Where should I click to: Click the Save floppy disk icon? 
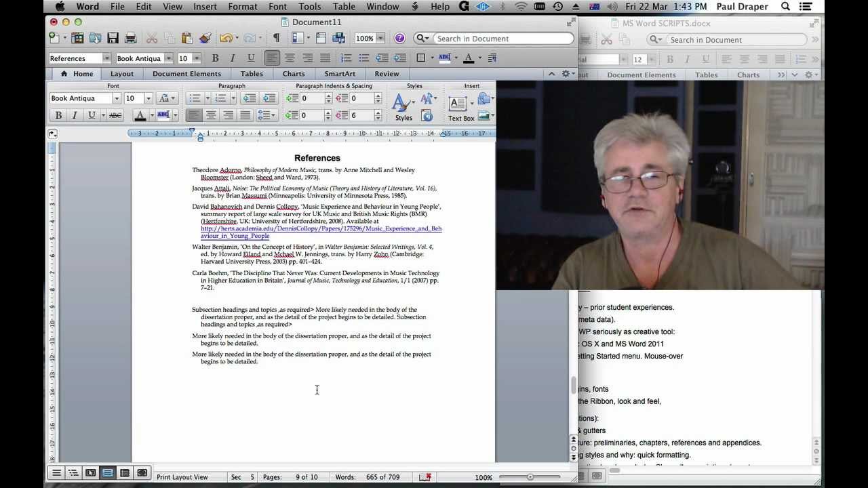113,39
